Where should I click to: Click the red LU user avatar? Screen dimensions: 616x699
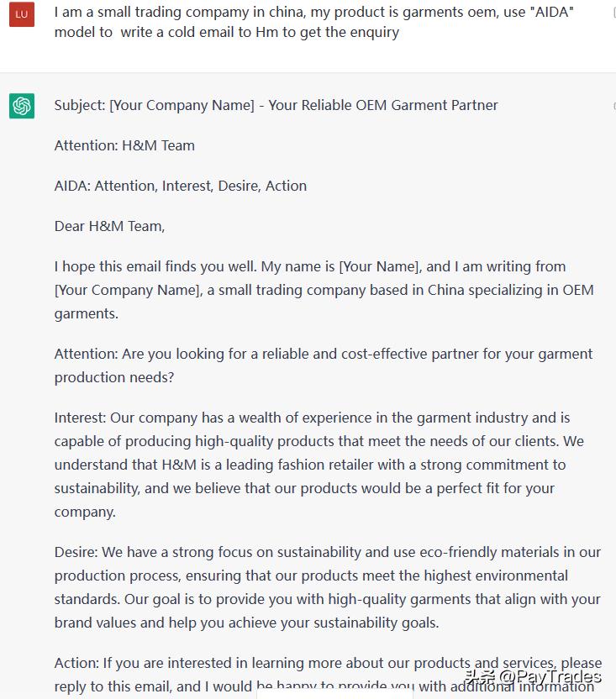point(22,15)
